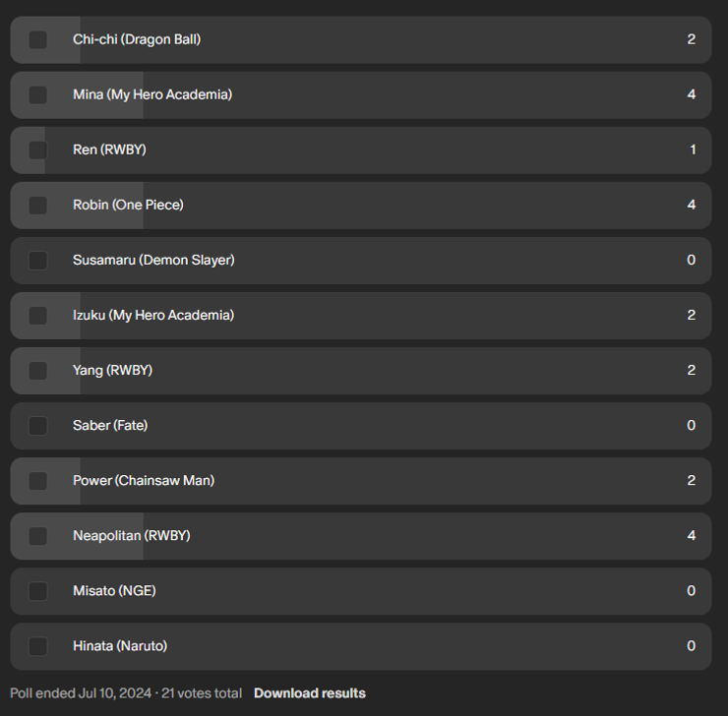The width and height of the screenshot is (728, 716).
Task: Click the vote count for Ren
Action: tap(693, 150)
